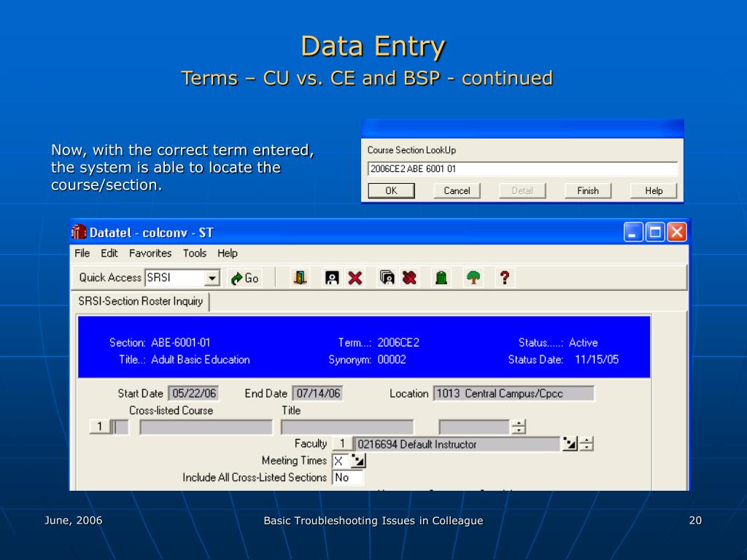Click the title Adult Basic Education
Viewport: 747px width, 560px height.
coord(201,359)
